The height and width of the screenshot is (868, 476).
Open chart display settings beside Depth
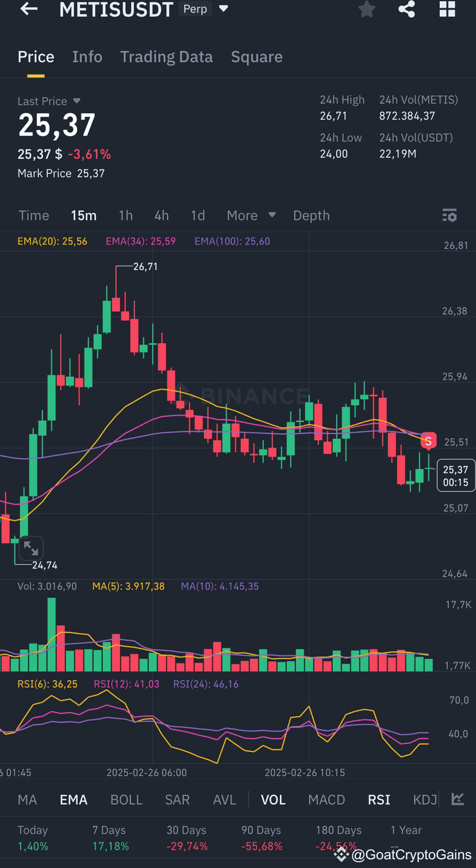(450, 216)
